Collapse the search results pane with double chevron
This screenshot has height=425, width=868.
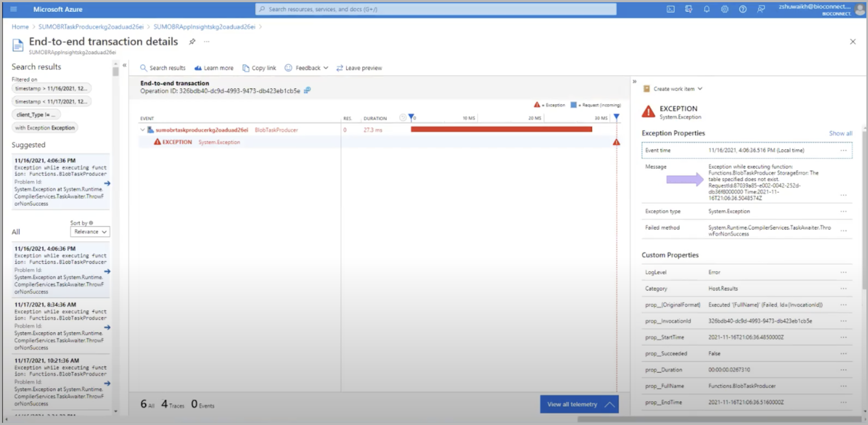(124, 65)
